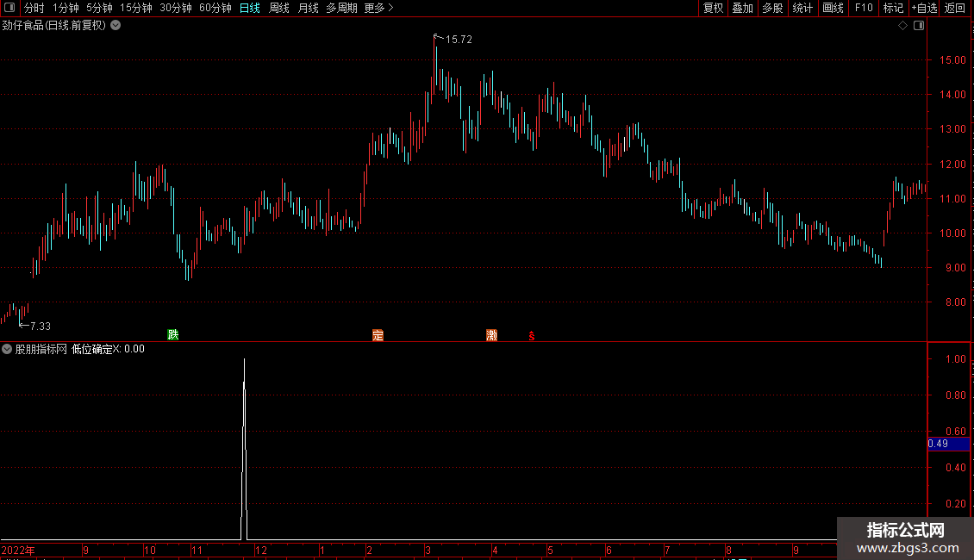Viewport: 974px width, 560px height.
Task: Click the panel layout icon at top-left
Action: coord(9,8)
